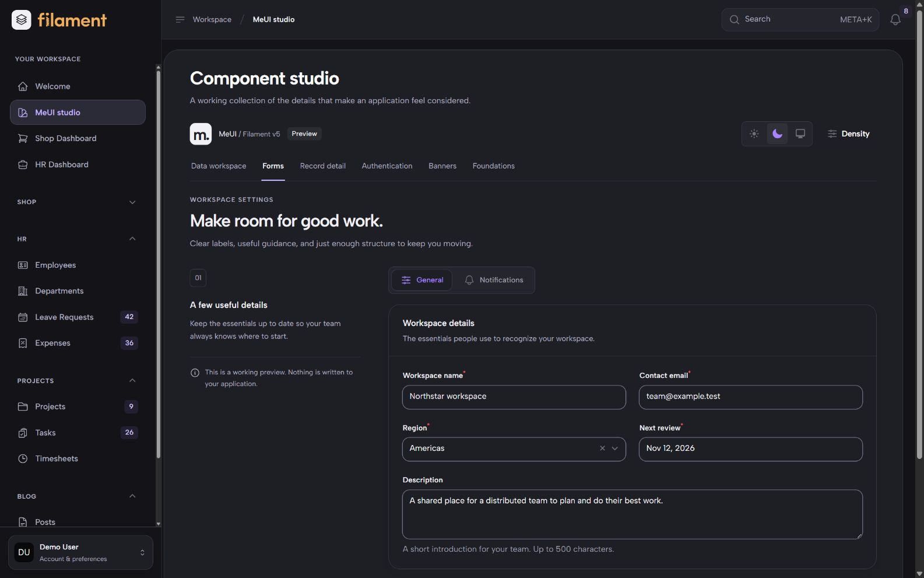Viewport: 924px width, 578px height.
Task: Collapse the PROJECTS sidebar group
Action: tap(132, 380)
